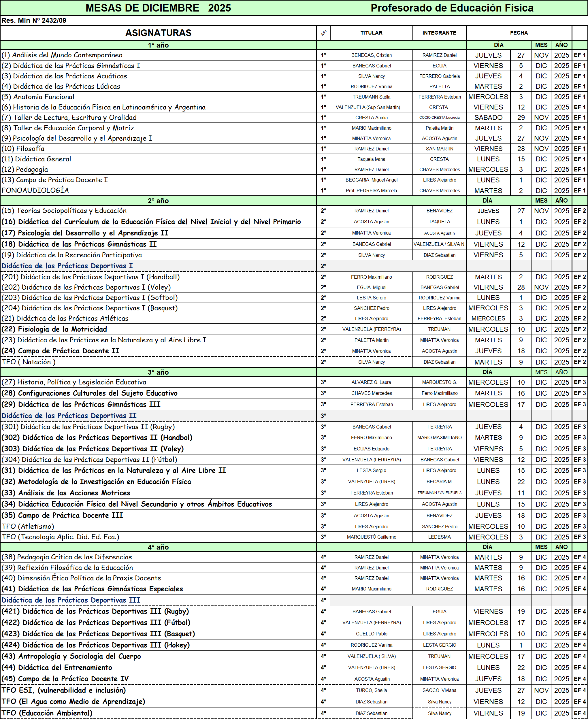Select the titular cell TURCO, Sheila
Viewport: 588px width, 719px height.
[371, 690]
